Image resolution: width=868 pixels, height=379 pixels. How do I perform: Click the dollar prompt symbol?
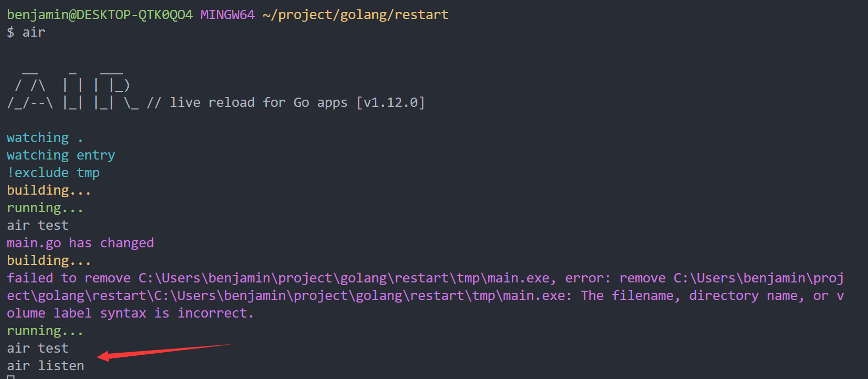[11, 32]
